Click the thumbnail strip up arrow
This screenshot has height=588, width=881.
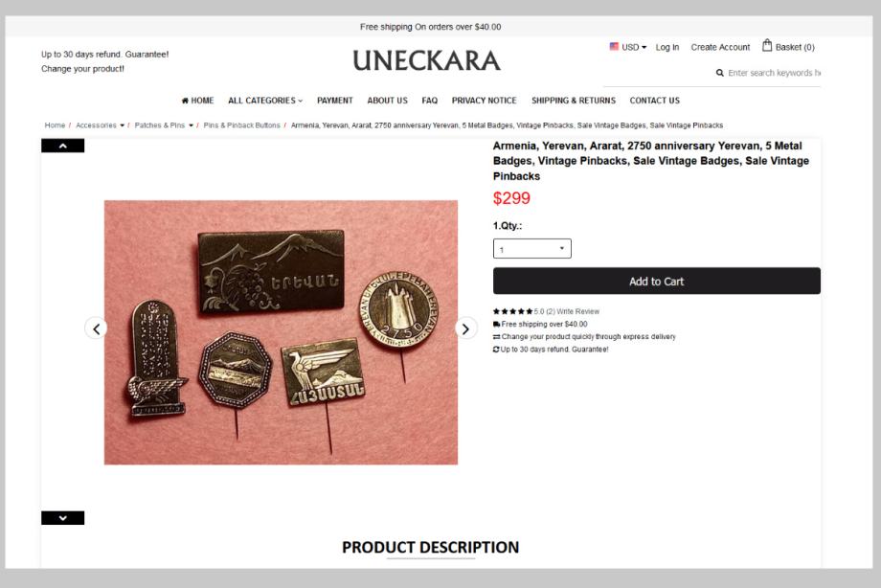point(63,146)
